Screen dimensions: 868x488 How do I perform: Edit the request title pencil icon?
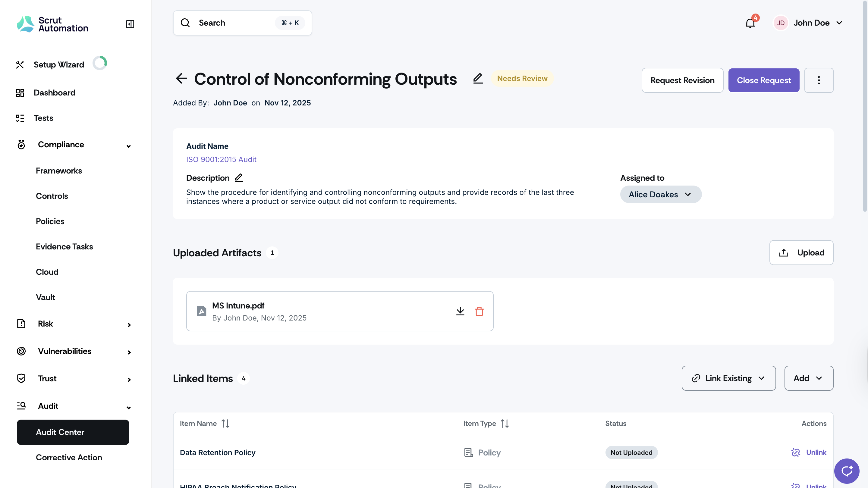pyautogui.click(x=478, y=78)
